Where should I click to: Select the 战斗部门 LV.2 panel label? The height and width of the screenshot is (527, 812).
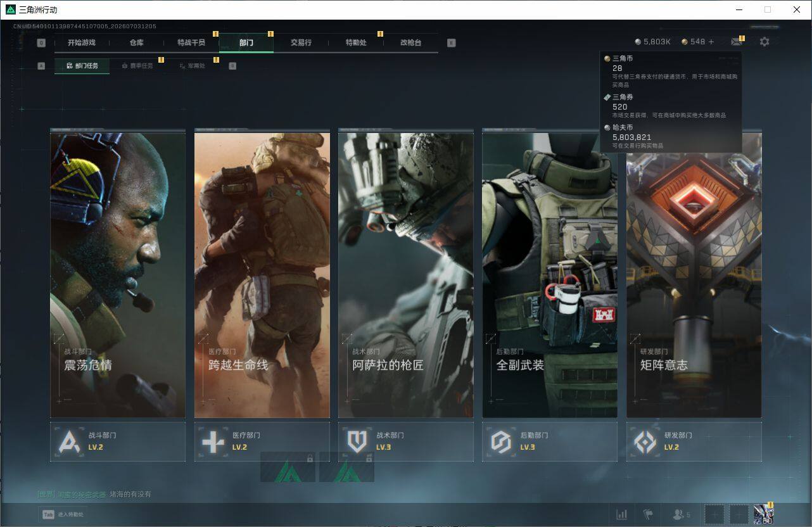102,441
